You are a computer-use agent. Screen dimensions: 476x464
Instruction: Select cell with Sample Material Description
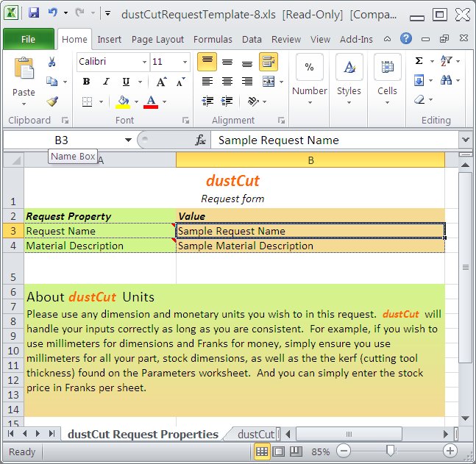[x=310, y=246]
